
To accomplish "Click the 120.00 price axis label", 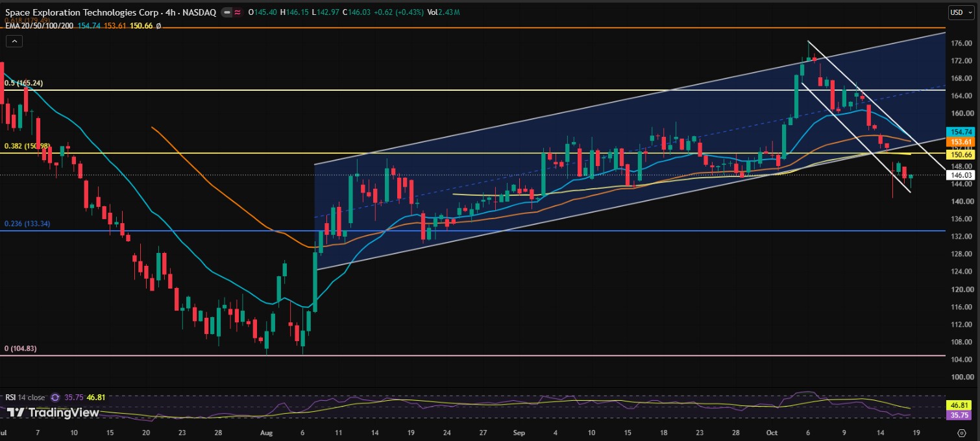I will (961, 289).
